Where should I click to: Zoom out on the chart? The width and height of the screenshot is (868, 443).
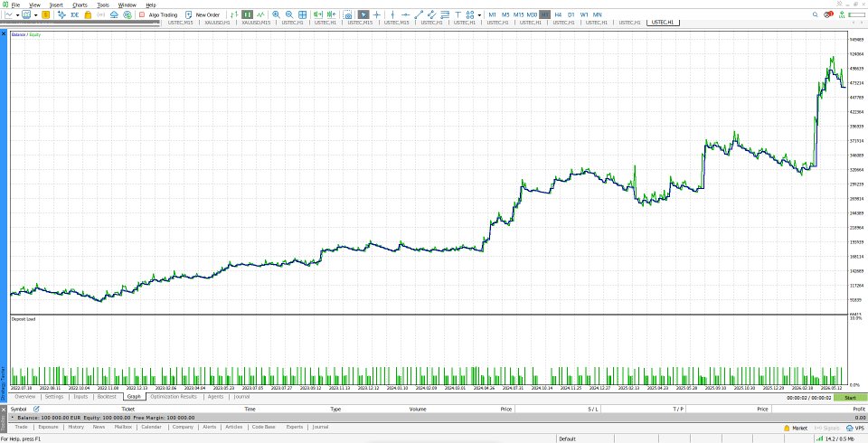[289, 14]
